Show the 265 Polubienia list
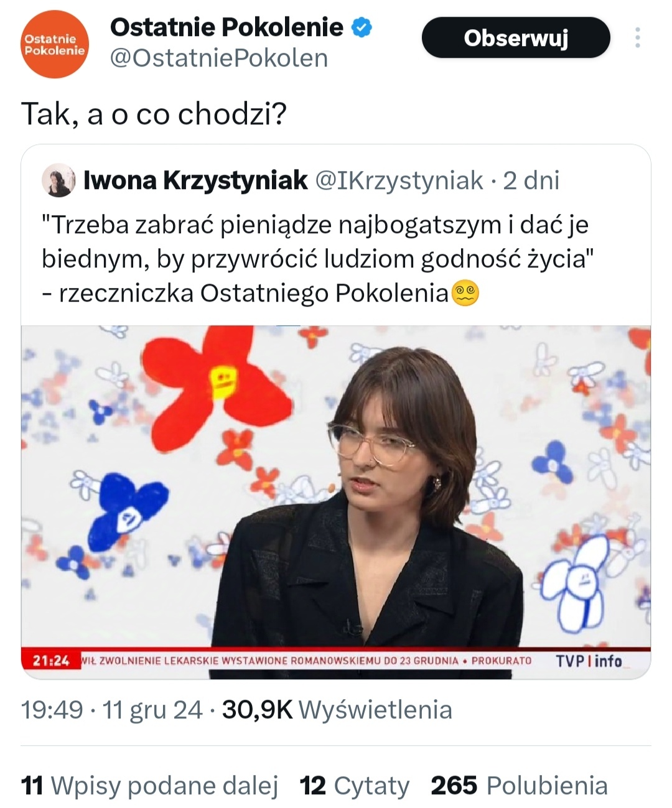 (x=519, y=786)
